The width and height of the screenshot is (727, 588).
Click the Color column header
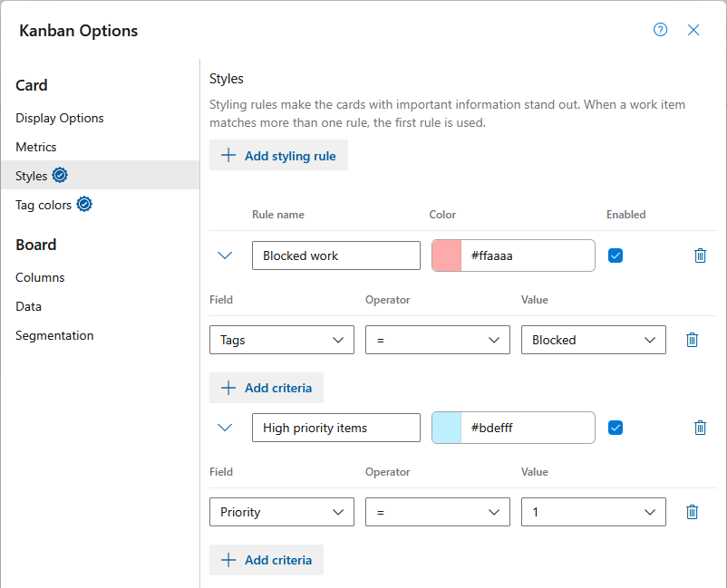(x=442, y=215)
